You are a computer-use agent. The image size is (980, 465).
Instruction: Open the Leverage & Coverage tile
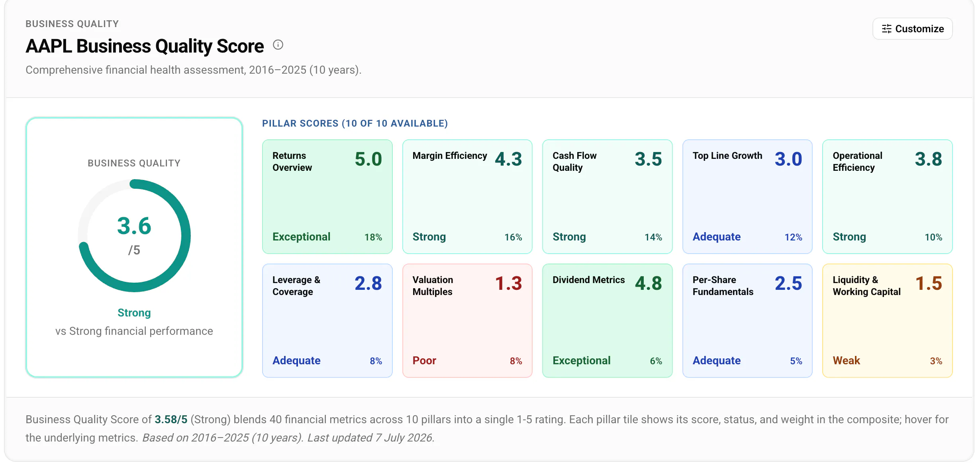pos(327,320)
